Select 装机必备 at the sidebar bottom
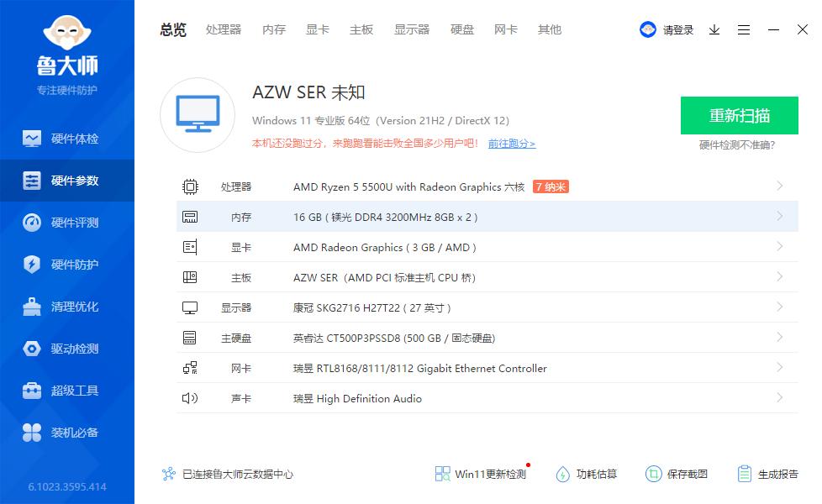822x504 pixels. coord(67,432)
